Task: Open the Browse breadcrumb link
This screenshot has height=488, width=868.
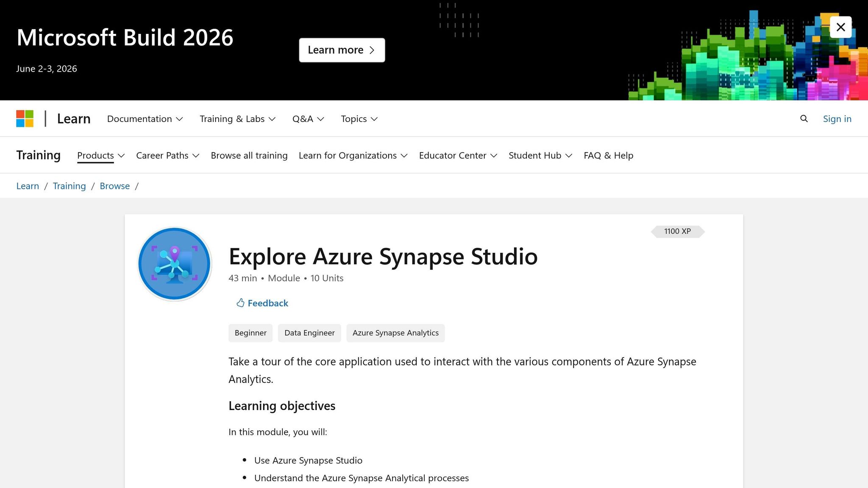Action: click(114, 186)
